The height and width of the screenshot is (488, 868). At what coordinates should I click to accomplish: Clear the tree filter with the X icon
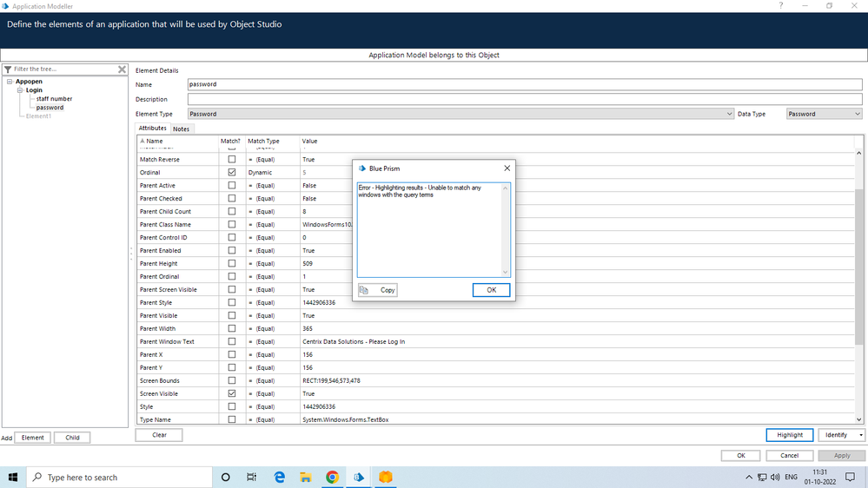point(122,69)
